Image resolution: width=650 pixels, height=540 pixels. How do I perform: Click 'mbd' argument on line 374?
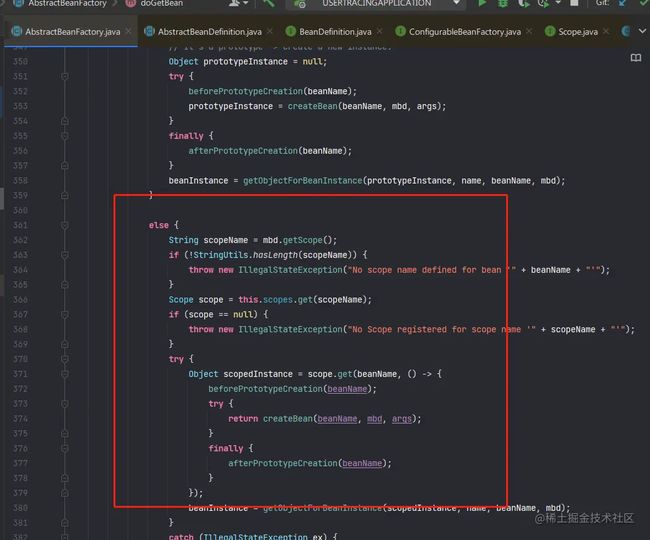[x=374, y=419]
